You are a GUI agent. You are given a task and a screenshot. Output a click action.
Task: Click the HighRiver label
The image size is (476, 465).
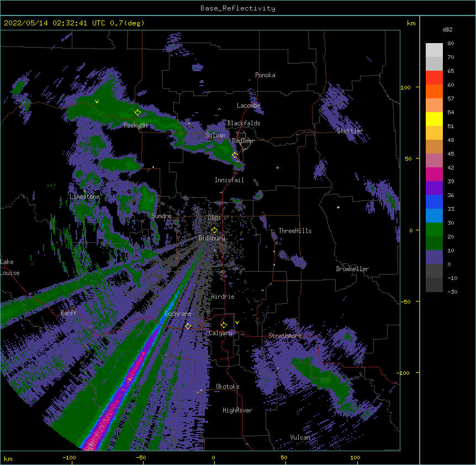click(x=237, y=410)
